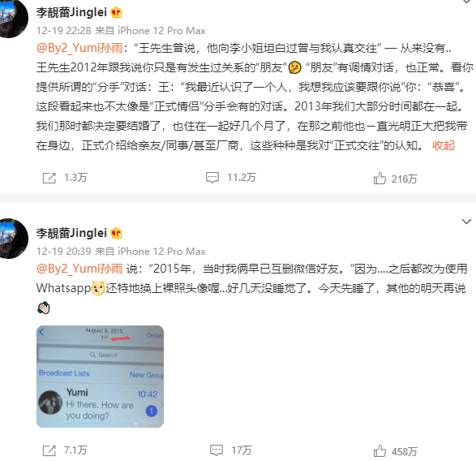Open comments on the first post
This screenshot has height=461, width=476.
point(212,178)
